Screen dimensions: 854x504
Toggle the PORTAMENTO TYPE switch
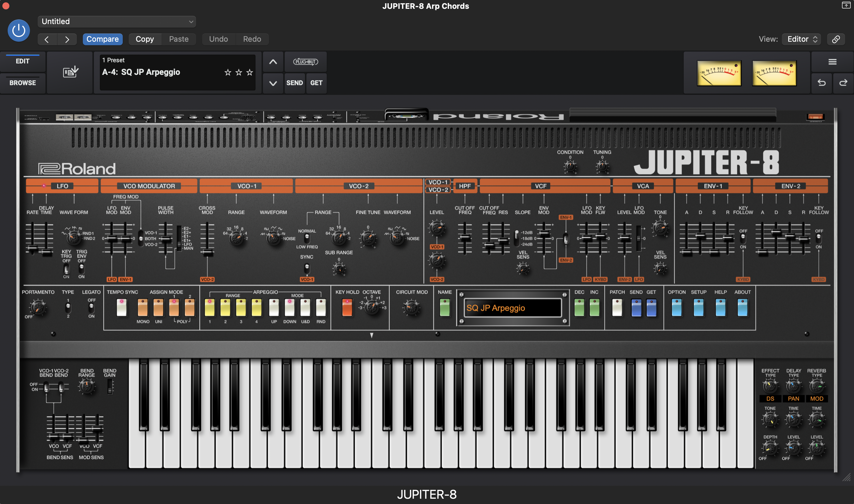[x=68, y=308]
